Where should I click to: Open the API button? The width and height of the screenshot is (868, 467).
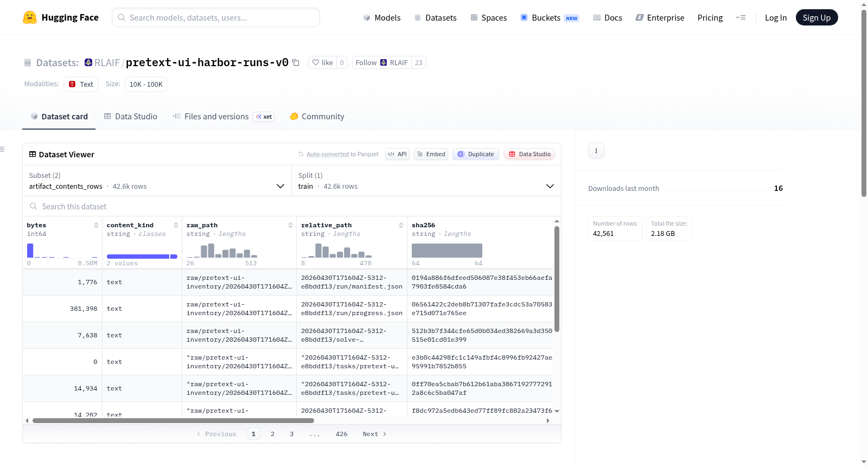click(397, 154)
